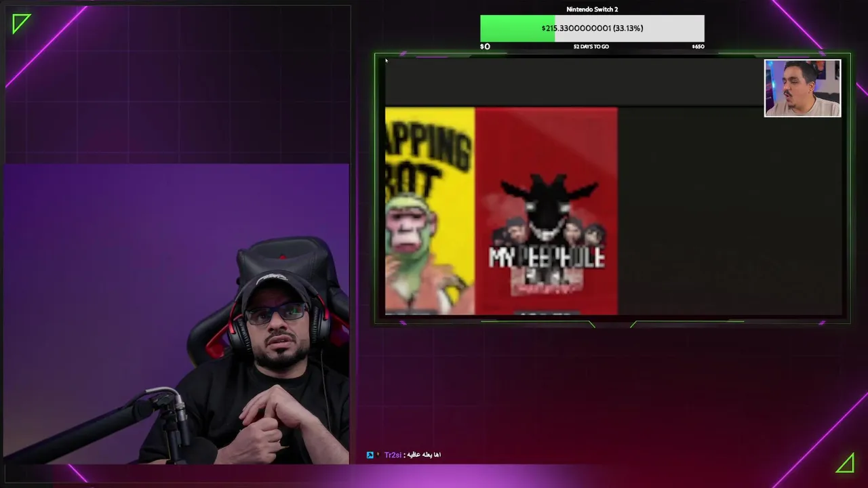Click the Nintendo Switch 2 goal title

pyautogui.click(x=592, y=9)
